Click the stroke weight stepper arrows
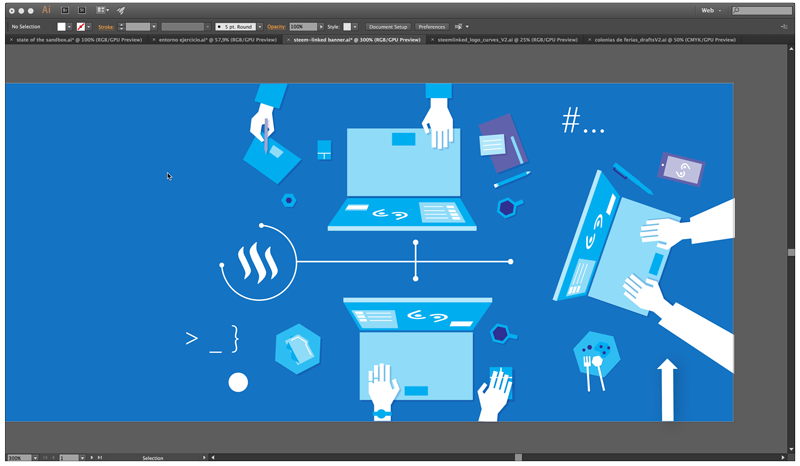The image size is (800, 466). [x=121, y=27]
